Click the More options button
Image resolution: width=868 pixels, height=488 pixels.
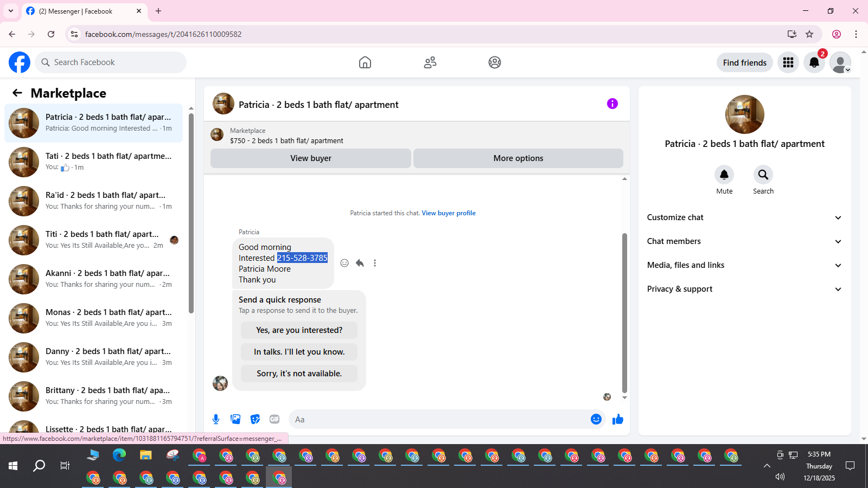(518, 158)
